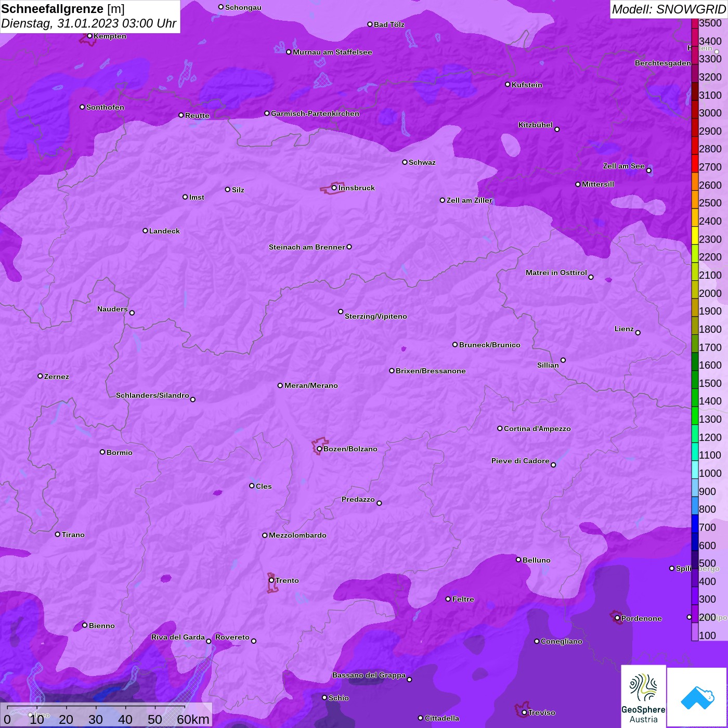Click the Innsbruck city marker
The height and width of the screenshot is (728, 728).
334,188
